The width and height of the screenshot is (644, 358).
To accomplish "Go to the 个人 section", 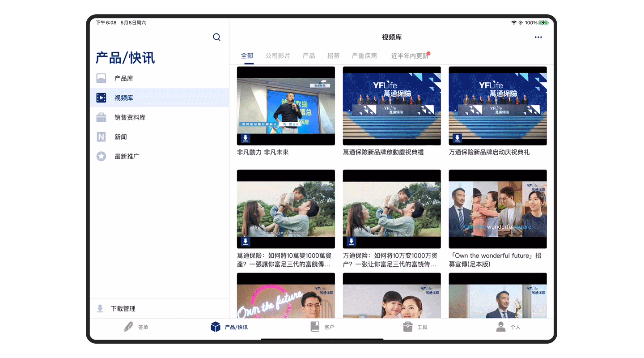I will [x=508, y=327].
